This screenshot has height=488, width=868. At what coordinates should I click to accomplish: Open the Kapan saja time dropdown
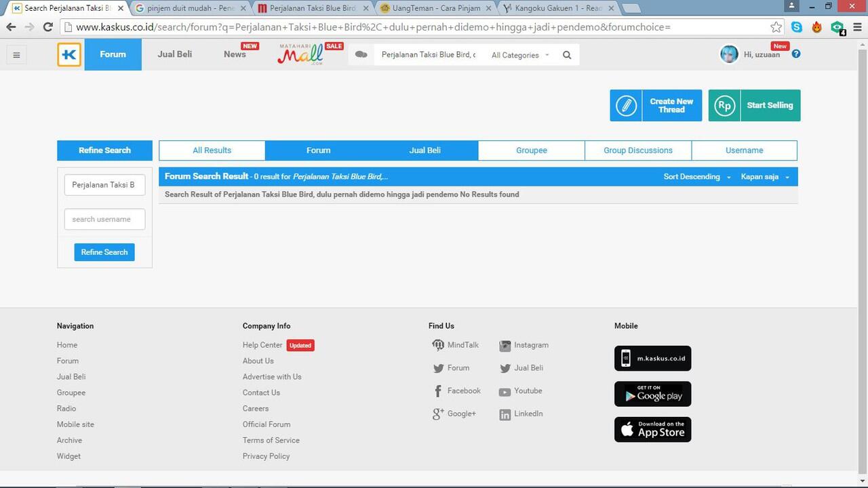(x=765, y=177)
